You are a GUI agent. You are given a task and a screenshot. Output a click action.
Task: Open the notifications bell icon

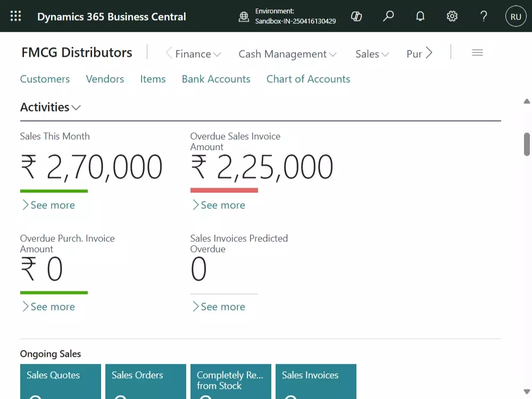click(420, 16)
